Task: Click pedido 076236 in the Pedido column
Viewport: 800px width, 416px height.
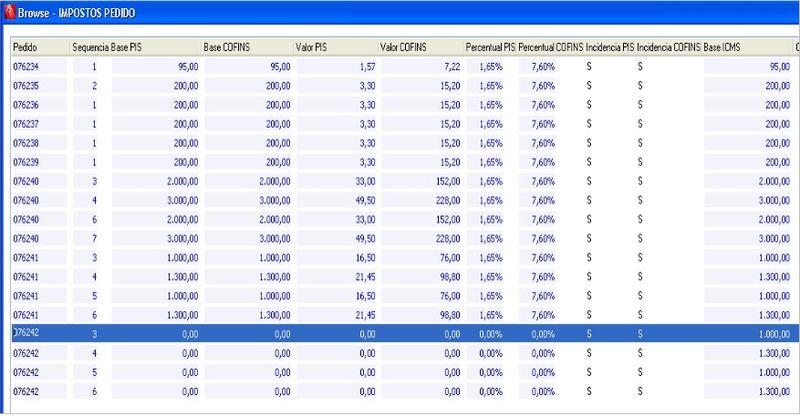Action: (25, 105)
